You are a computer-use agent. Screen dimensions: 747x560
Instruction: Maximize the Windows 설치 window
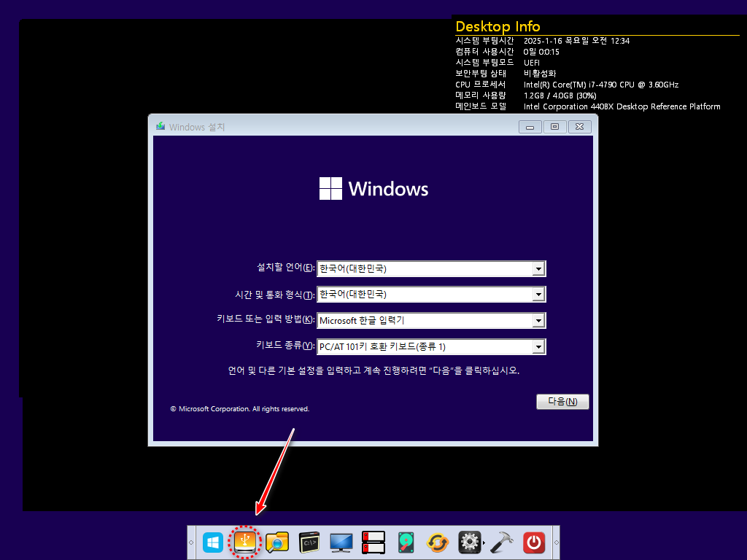(x=554, y=127)
